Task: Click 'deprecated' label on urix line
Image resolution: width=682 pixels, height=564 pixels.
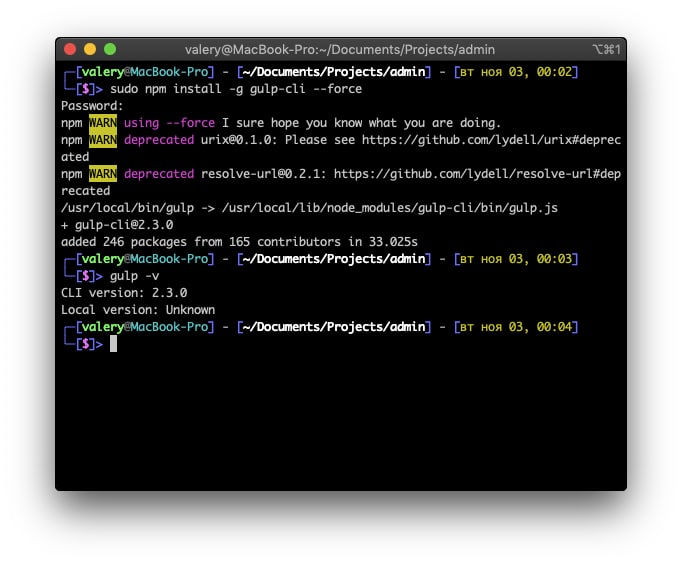Action: [x=159, y=140]
